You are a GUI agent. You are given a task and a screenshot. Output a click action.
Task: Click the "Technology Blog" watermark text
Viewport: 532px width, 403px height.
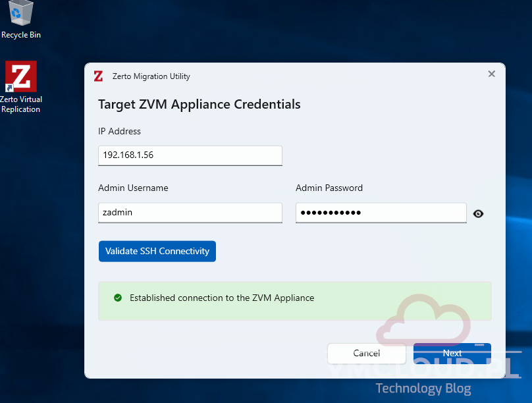click(x=423, y=389)
